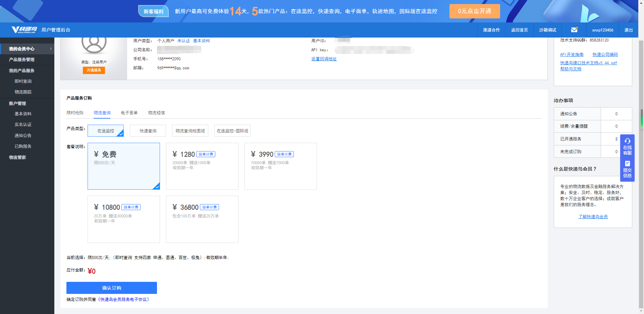Open 渠道合作 in top navigation

click(x=491, y=30)
